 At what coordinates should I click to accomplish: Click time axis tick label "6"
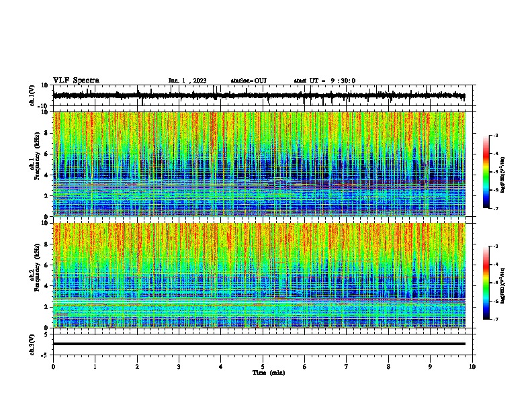(x=305, y=367)
